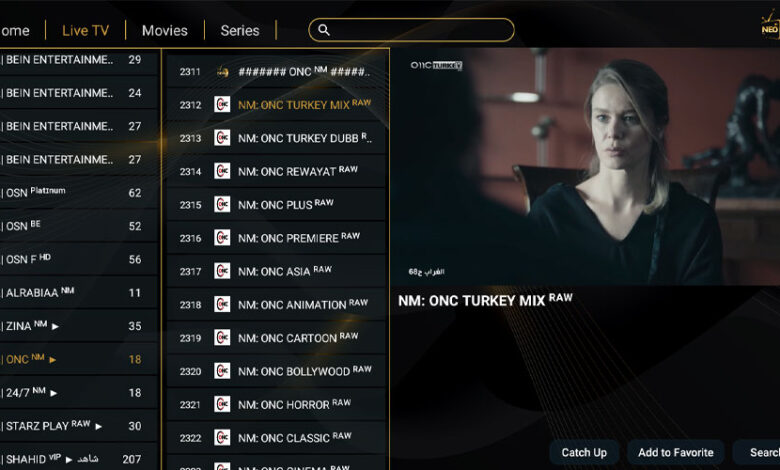Image resolution: width=780 pixels, height=470 pixels.
Task: Click the search magnifier icon
Action: 324,30
